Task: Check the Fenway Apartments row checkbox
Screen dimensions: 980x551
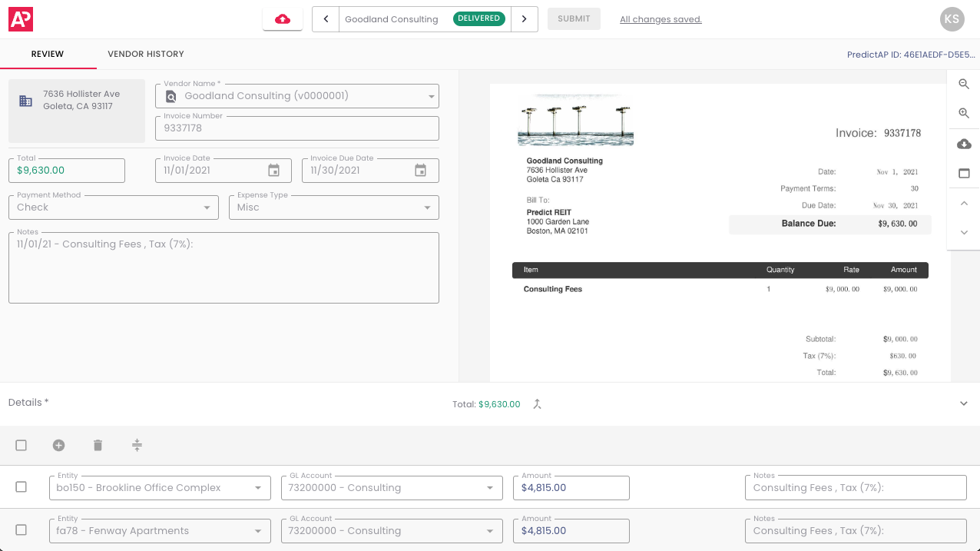Action: tap(21, 530)
